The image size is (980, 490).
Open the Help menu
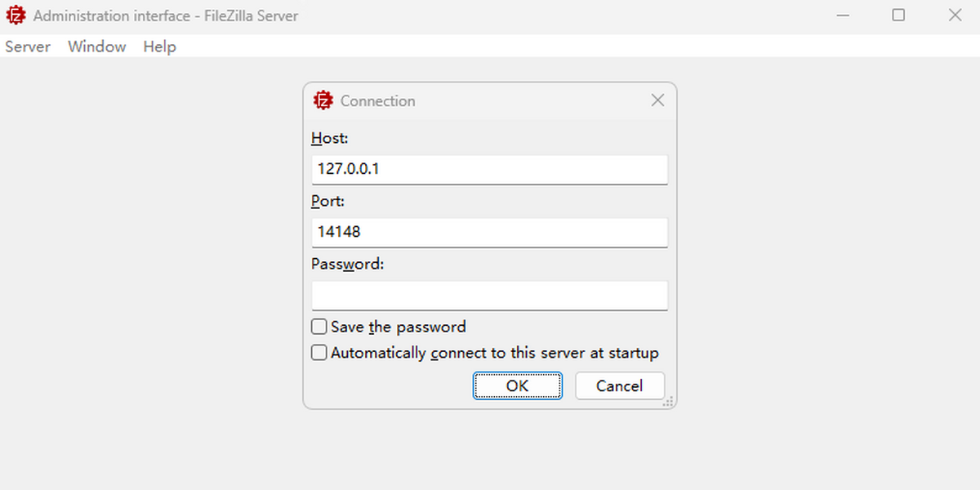click(159, 47)
